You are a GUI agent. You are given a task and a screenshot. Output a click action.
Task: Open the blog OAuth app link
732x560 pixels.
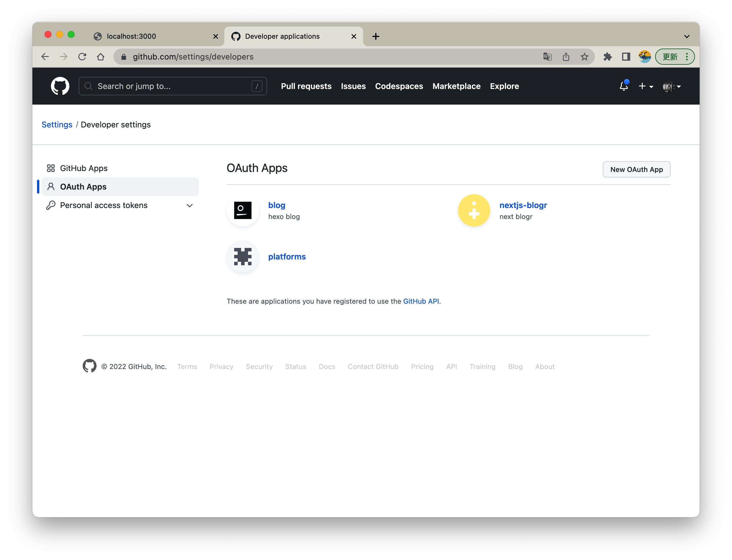click(276, 205)
